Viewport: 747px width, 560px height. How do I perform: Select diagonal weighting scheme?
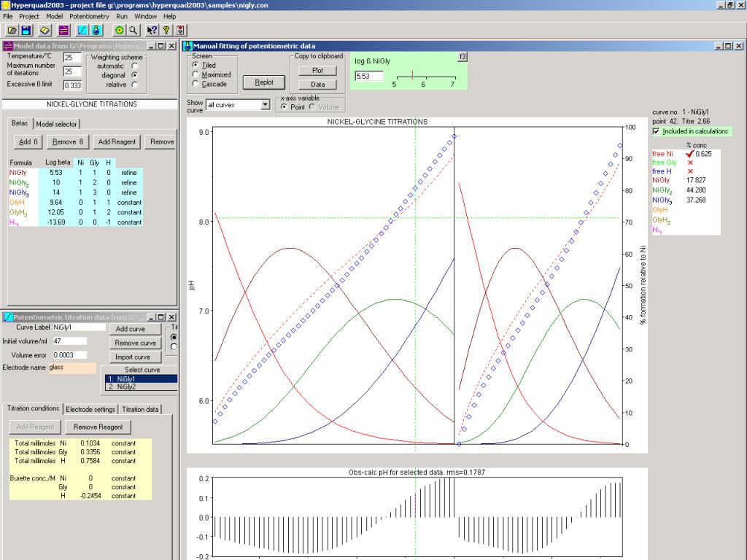tap(135, 75)
